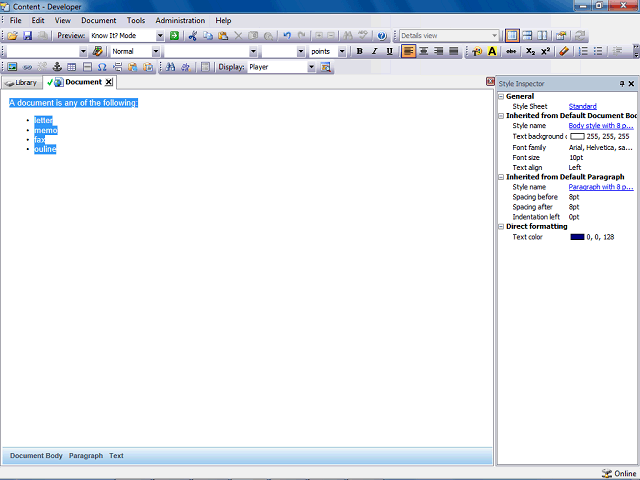The width and height of the screenshot is (640, 480).
Task: Insert special character via Omega icon
Action: click(102, 67)
